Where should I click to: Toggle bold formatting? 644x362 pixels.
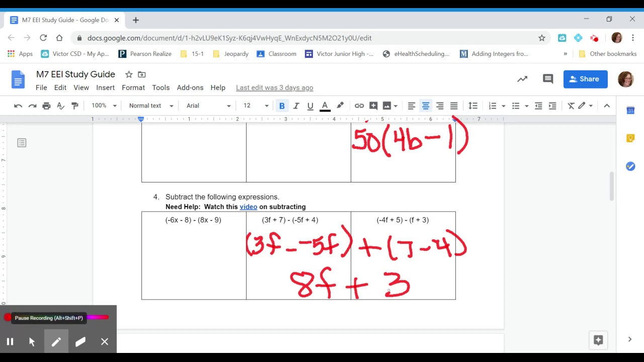pos(282,106)
